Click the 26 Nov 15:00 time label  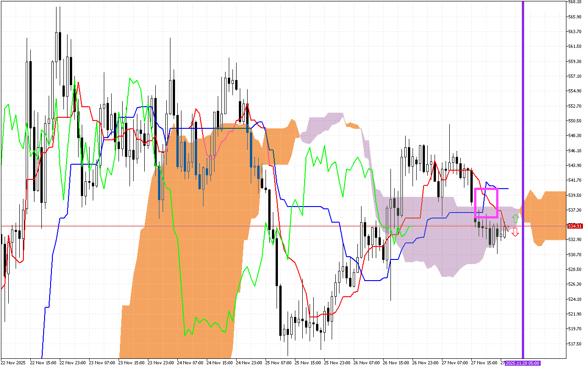(x=397, y=363)
